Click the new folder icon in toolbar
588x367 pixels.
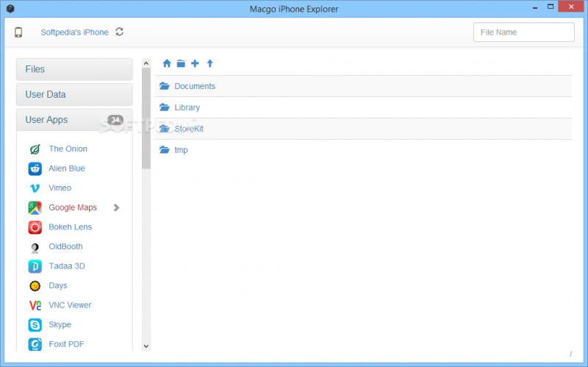click(x=181, y=64)
